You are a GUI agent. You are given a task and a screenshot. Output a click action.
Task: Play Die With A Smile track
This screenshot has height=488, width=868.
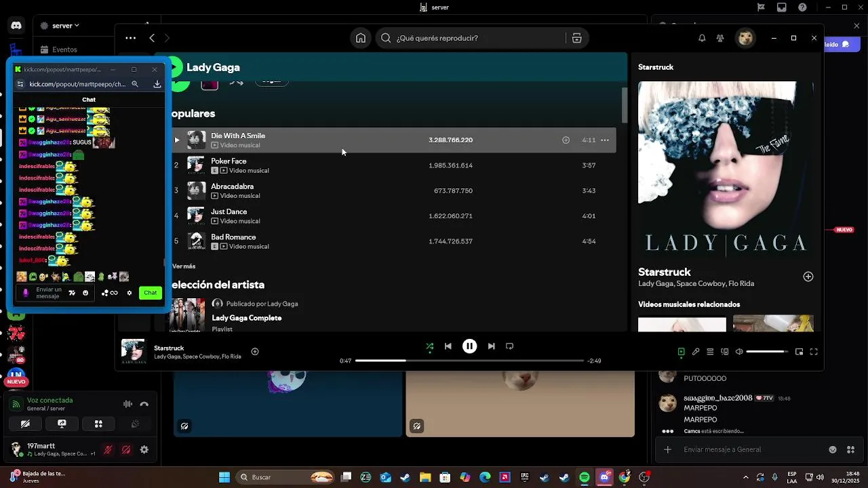coord(177,140)
